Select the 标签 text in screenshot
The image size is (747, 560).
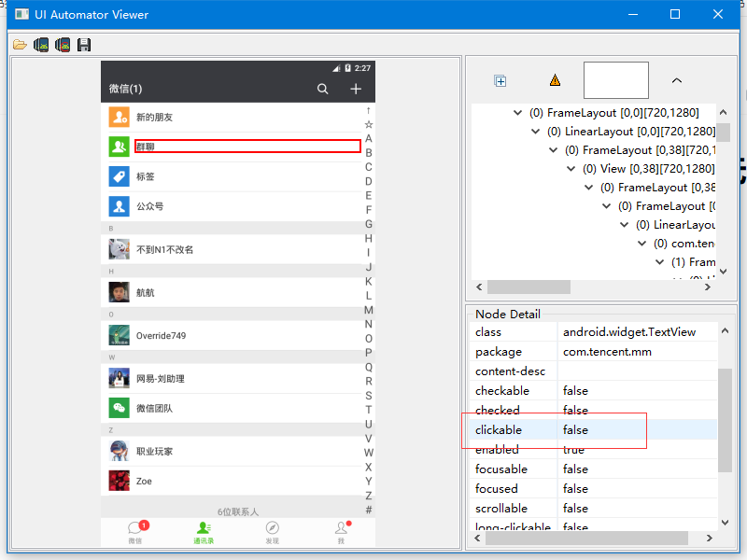pos(146,176)
